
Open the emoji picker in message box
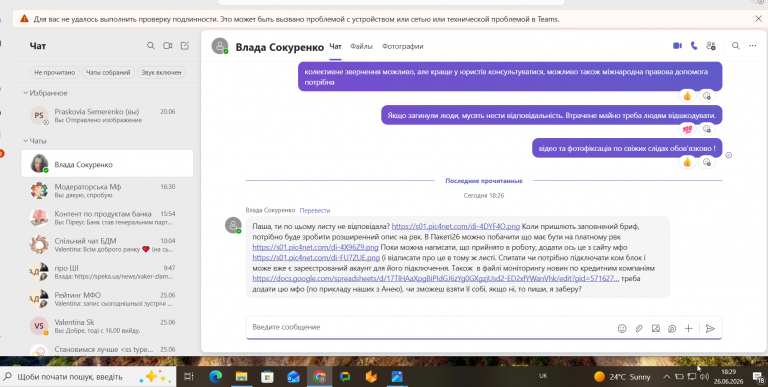(622, 329)
